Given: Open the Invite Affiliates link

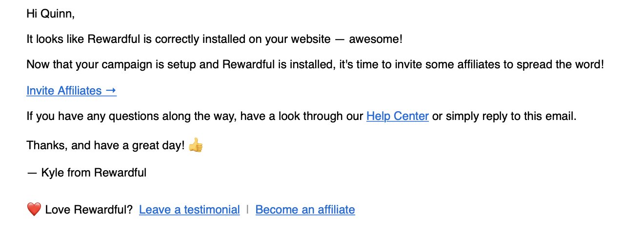Looking at the screenshot, I should click(71, 90).
